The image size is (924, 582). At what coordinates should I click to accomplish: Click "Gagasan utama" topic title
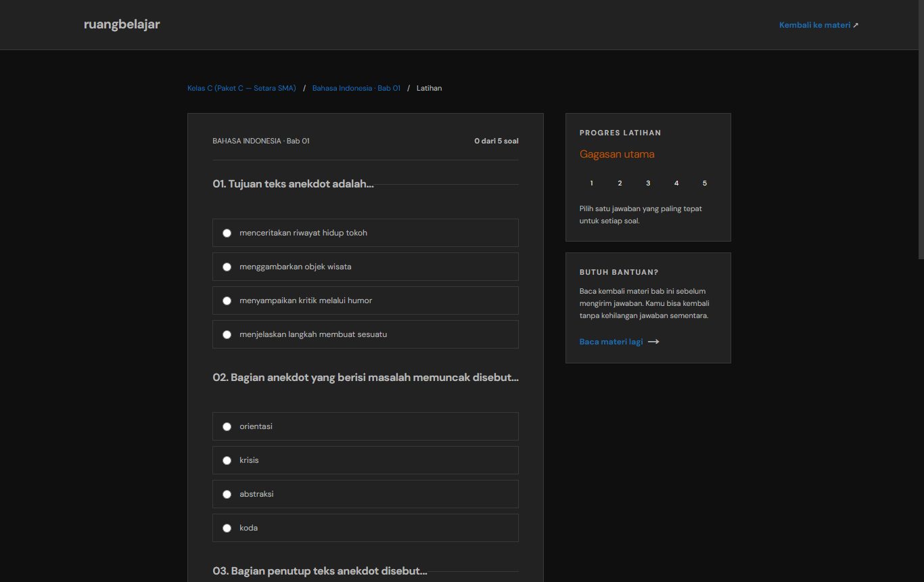tap(617, 154)
